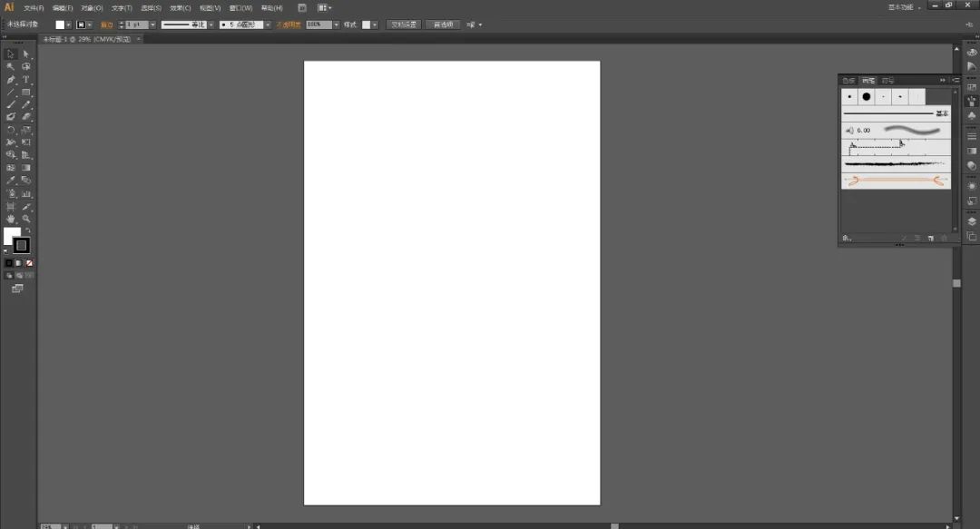The width and height of the screenshot is (980, 529).
Task: Select the Selection (black arrow) tool
Action: 11,54
